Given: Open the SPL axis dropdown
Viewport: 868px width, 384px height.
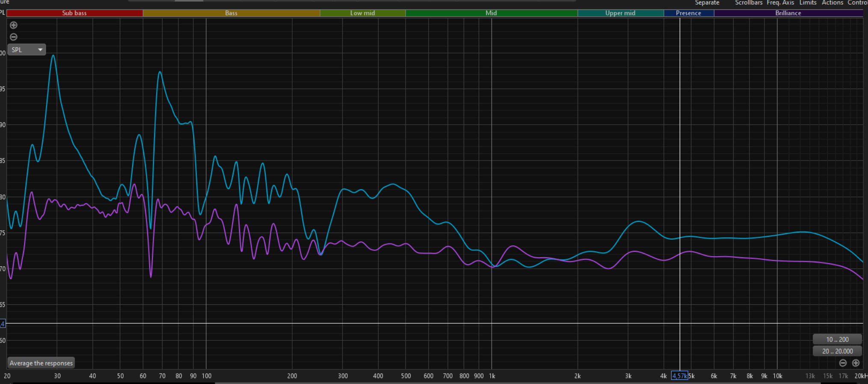Looking at the screenshot, I should (x=27, y=50).
